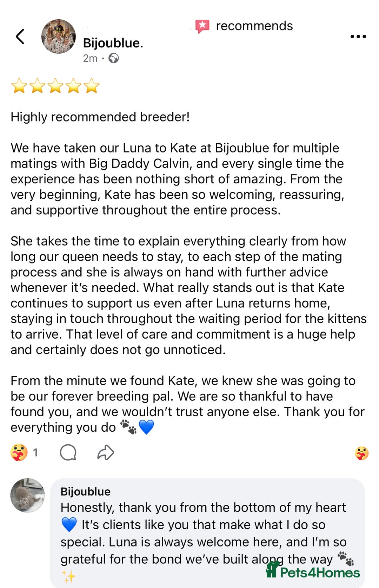Tap the word "recommends" in the header
The width and height of the screenshot is (379, 588).
click(x=254, y=26)
